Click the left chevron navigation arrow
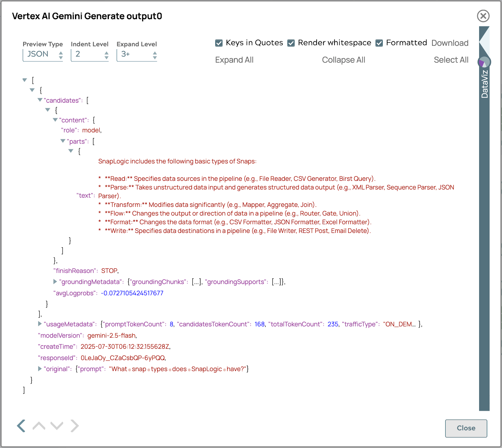This screenshot has width=502, height=448. click(21, 426)
